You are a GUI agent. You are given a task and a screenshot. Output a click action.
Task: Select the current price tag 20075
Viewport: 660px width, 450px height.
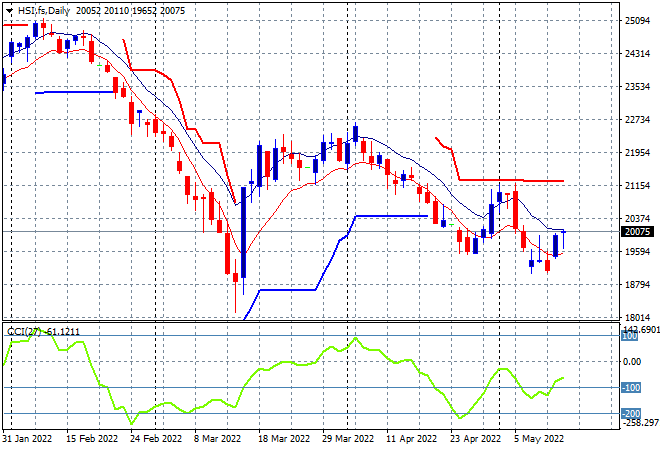[636, 232]
